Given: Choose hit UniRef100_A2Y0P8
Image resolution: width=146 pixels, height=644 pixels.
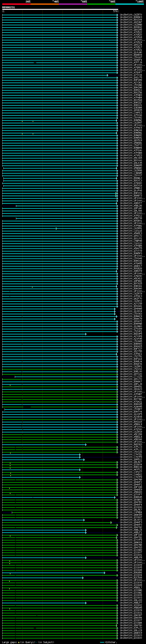Looking at the screenshot, I should point(131,337).
